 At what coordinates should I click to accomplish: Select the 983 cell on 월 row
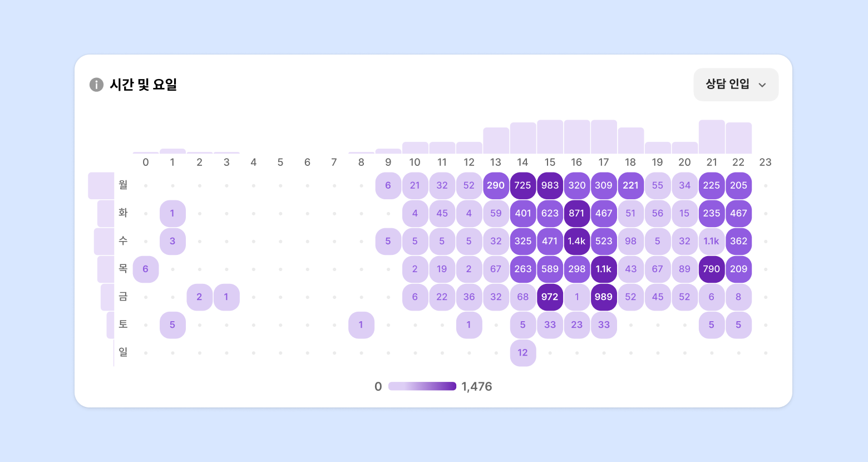(550, 185)
